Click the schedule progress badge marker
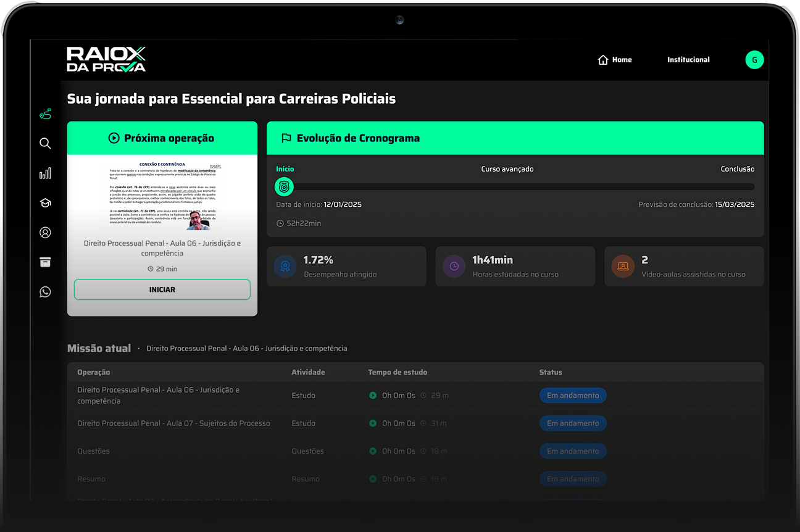The height and width of the screenshot is (532, 800). pos(284,186)
